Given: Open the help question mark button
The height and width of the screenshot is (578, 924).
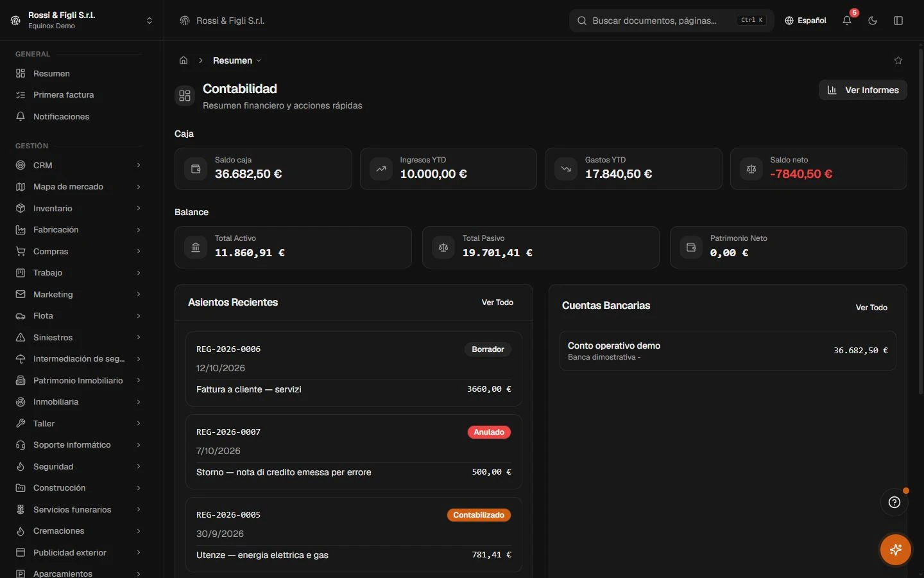Looking at the screenshot, I should point(894,502).
